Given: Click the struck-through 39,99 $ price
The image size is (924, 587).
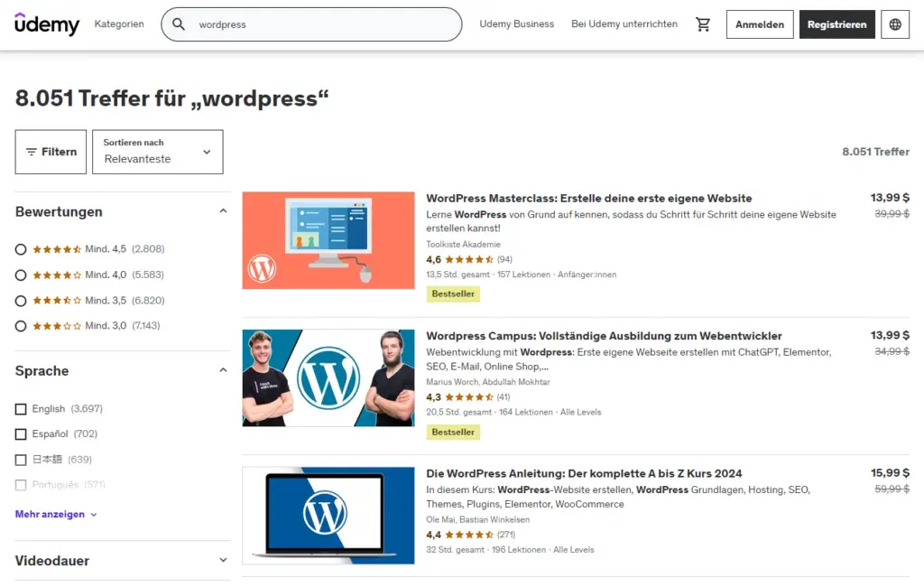Looking at the screenshot, I should coord(892,213).
